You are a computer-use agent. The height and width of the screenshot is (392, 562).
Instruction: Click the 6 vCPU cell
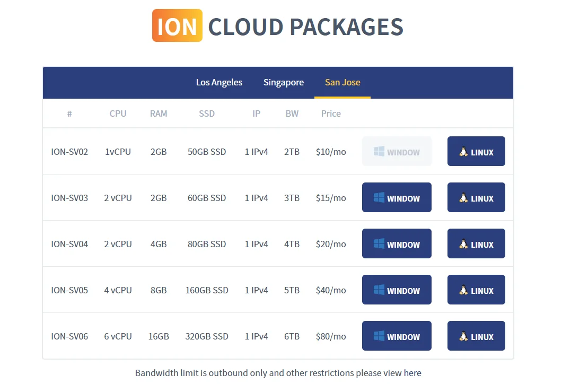(x=118, y=336)
